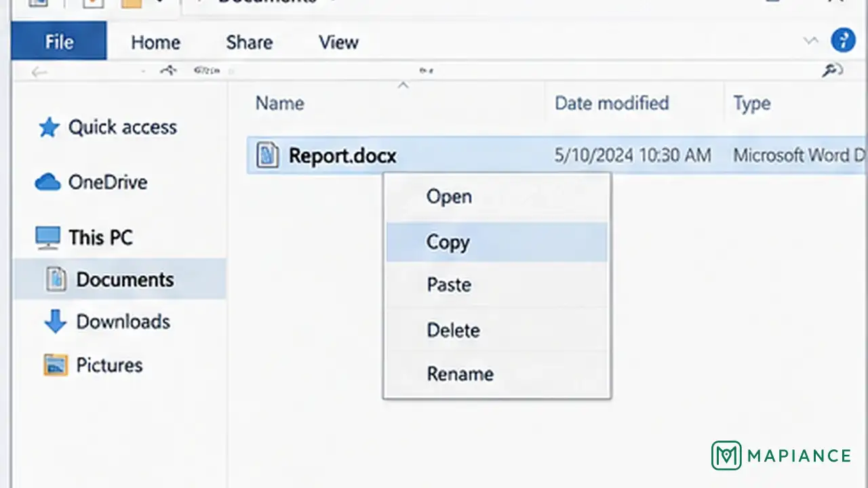Sort by the Name column header
The width and height of the screenshot is (868, 488).
point(279,104)
